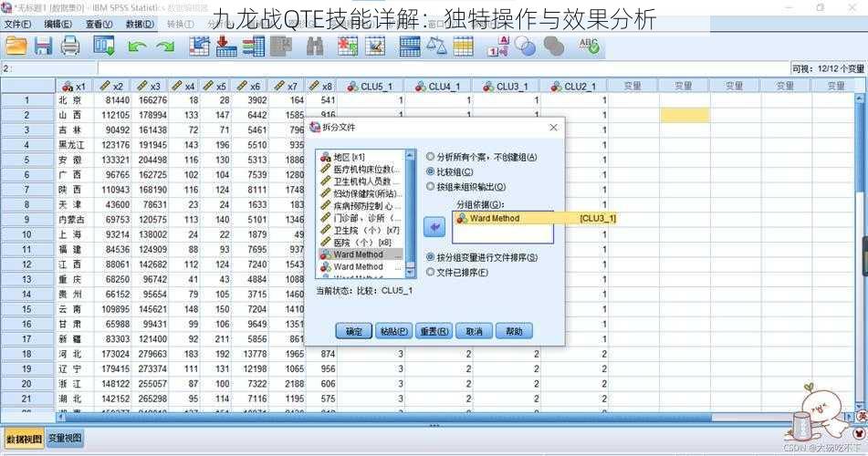
Task: Click the x3 column header
Action: coord(149,87)
